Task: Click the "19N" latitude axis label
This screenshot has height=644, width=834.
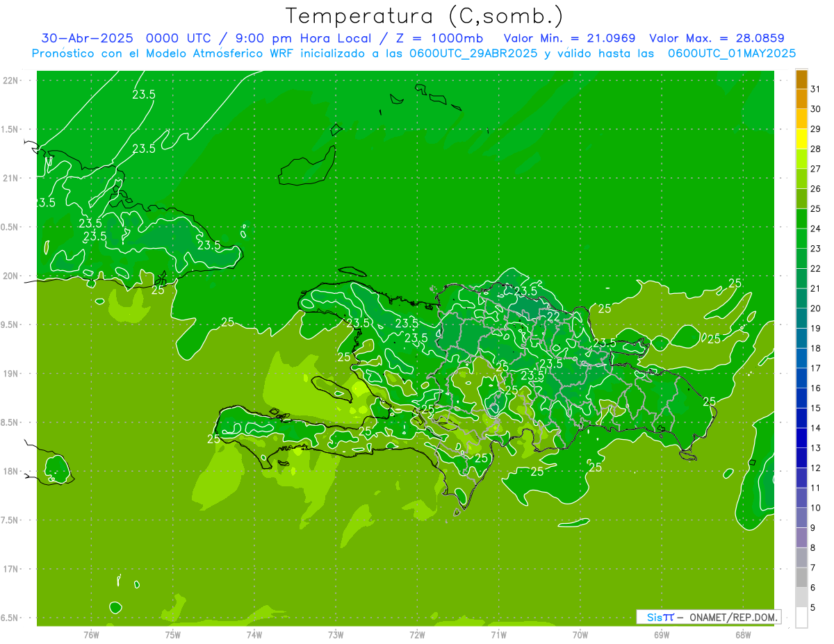Action: click(10, 374)
